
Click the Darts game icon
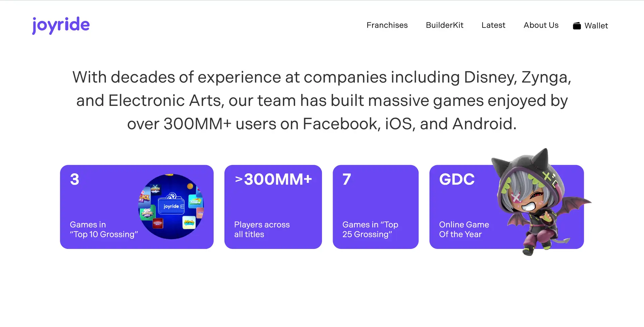click(155, 190)
